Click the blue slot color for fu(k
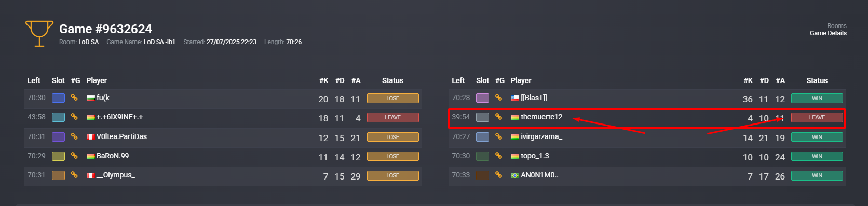 pos(58,98)
